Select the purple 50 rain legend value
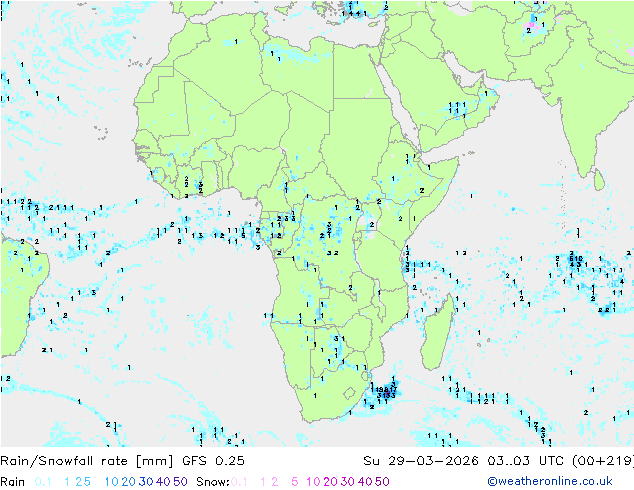 click(180, 482)
